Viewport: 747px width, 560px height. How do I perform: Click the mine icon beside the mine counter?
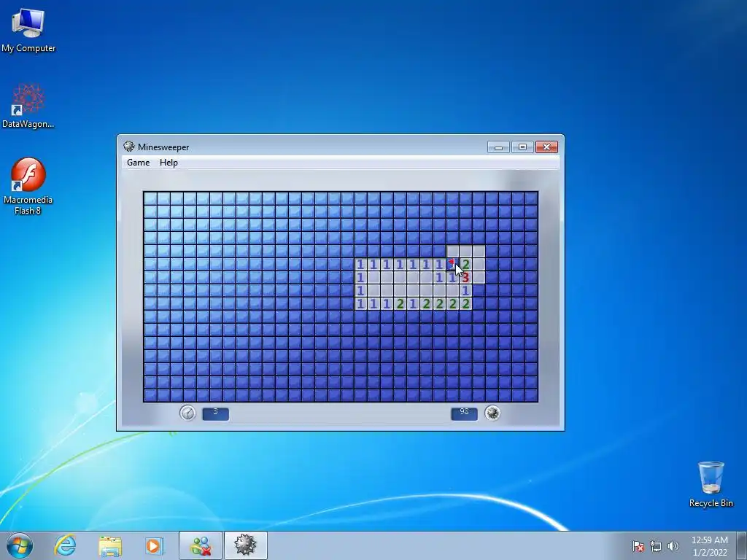coord(492,413)
